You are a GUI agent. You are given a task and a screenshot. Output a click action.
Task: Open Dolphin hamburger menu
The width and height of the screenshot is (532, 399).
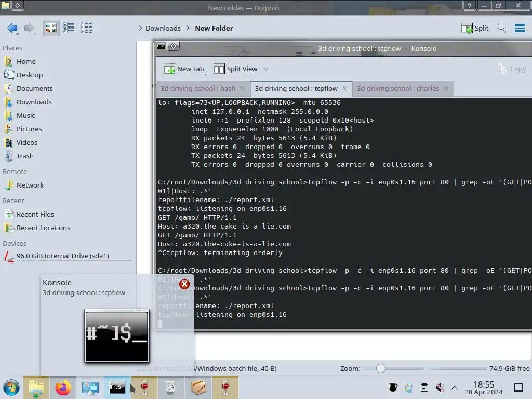point(520,28)
